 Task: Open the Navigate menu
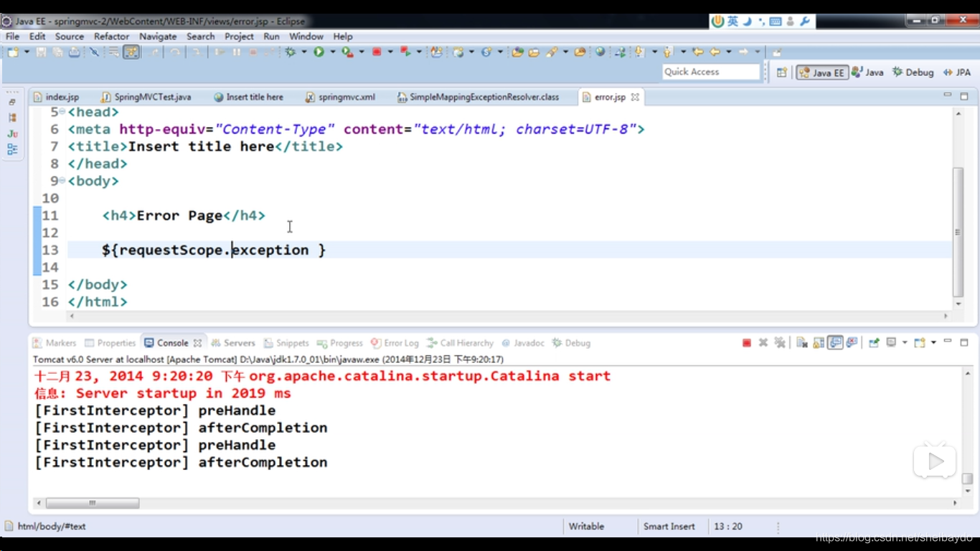pyautogui.click(x=158, y=37)
